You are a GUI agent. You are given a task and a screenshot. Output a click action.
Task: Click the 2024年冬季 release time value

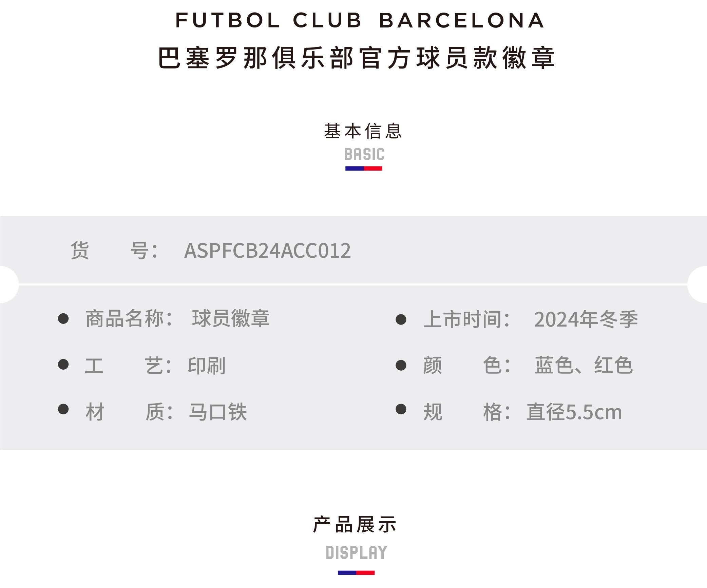click(586, 319)
